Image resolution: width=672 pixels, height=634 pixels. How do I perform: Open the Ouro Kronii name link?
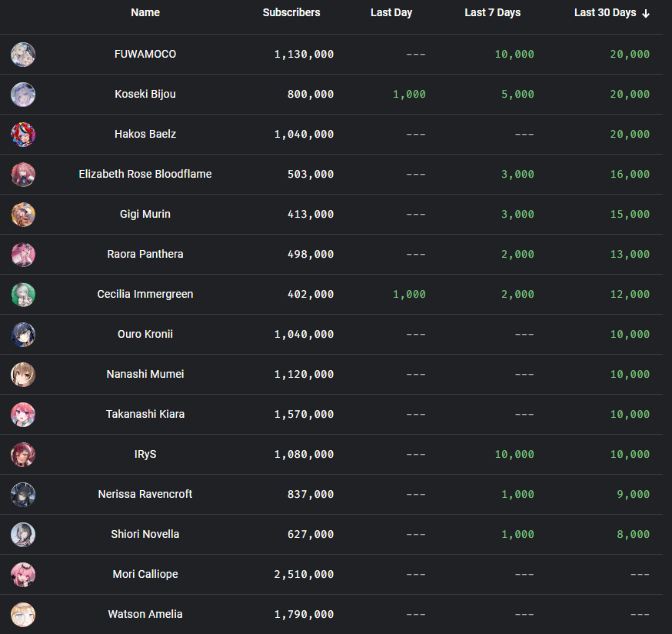pos(145,335)
